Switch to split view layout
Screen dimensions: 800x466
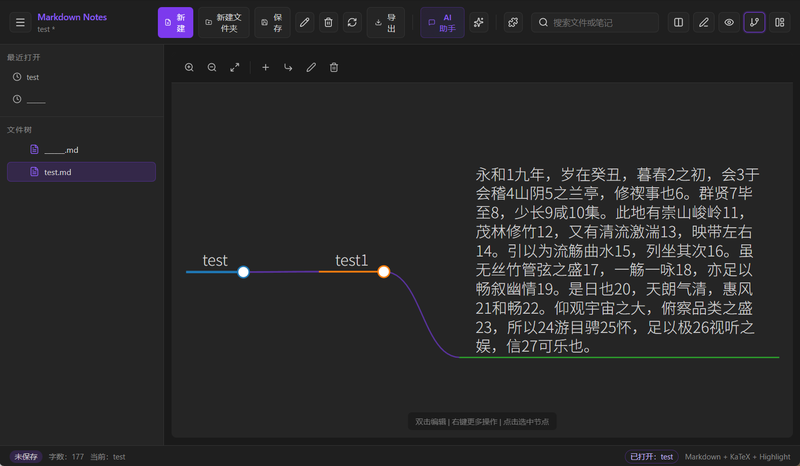tap(679, 22)
